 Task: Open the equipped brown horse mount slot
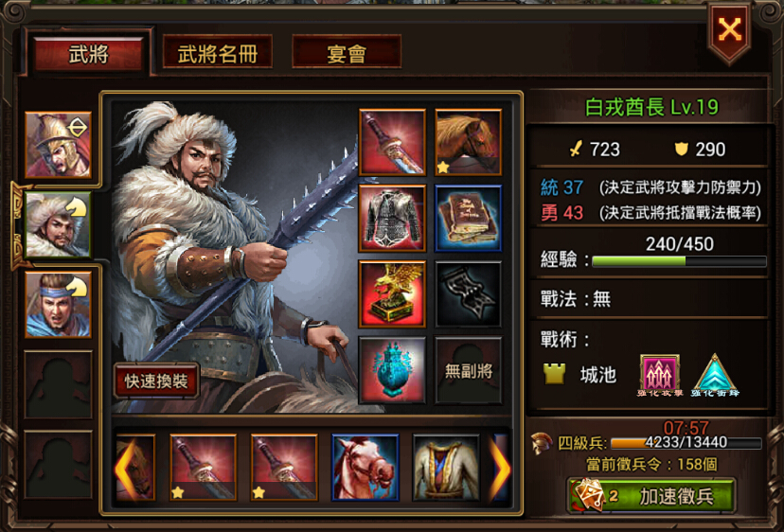click(x=468, y=143)
